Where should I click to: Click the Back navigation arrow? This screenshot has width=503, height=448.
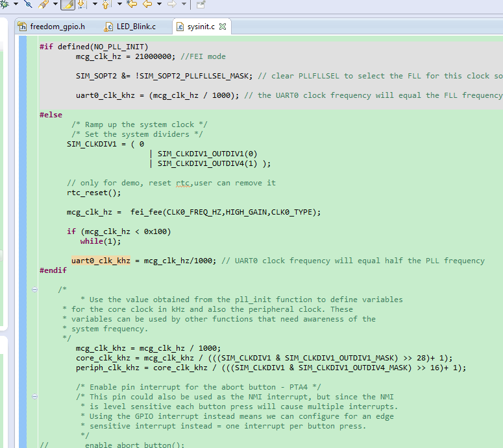pyautogui.click(x=147, y=4)
